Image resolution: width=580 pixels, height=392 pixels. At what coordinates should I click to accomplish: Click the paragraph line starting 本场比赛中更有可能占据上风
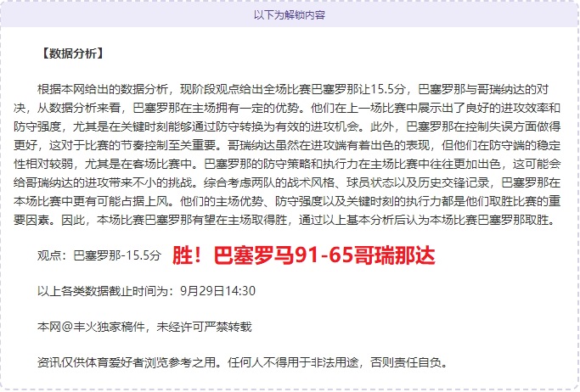pyautogui.click(x=287, y=201)
